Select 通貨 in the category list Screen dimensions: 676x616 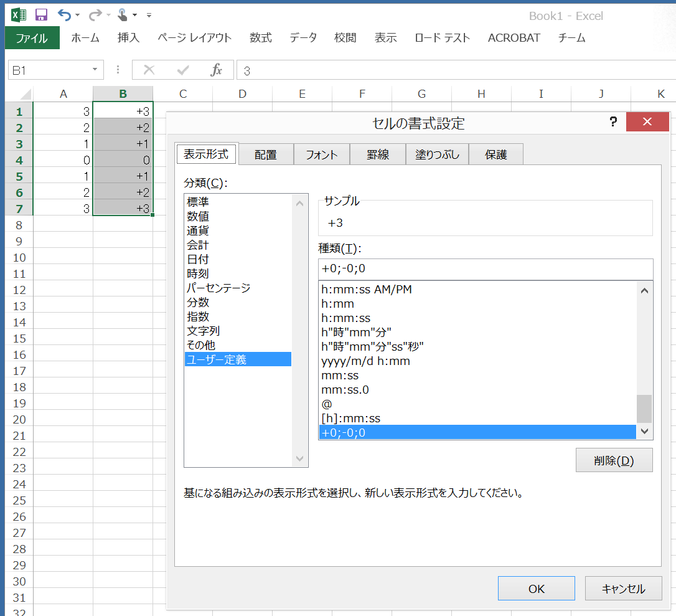(198, 230)
